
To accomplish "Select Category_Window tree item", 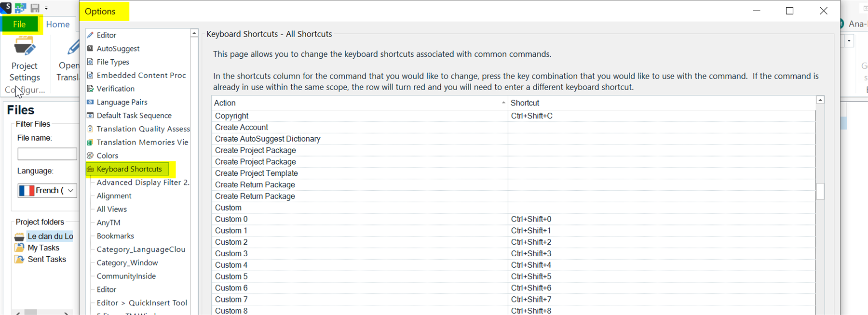I will [127, 263].
